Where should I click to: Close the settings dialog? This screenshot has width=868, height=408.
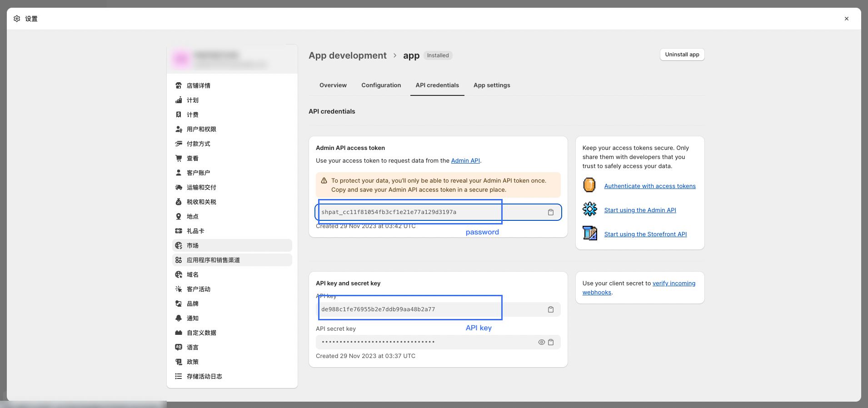(846, 19)
